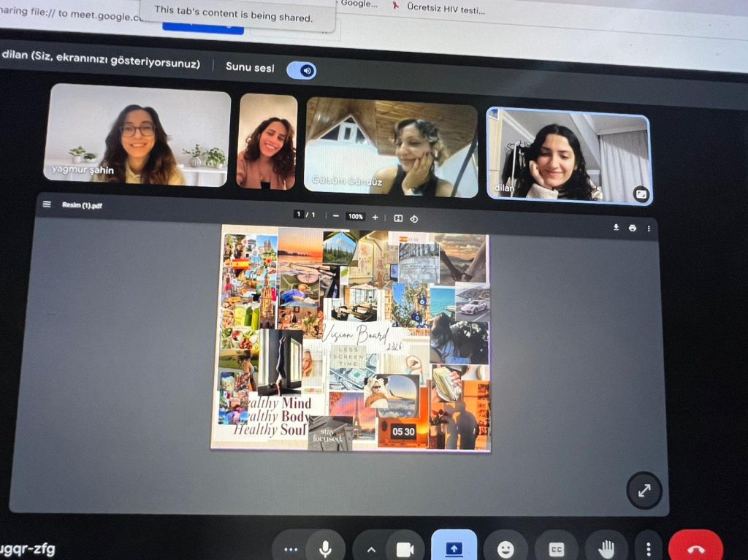Zoom out the PDF with minus button
Image resolution: width=748 pixels, height=560 pixels.
click(335, 216)
